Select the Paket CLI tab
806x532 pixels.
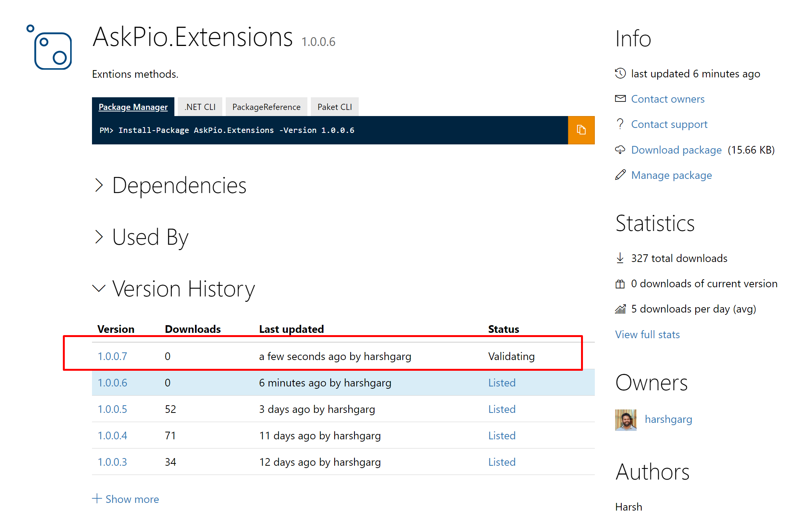334,107
